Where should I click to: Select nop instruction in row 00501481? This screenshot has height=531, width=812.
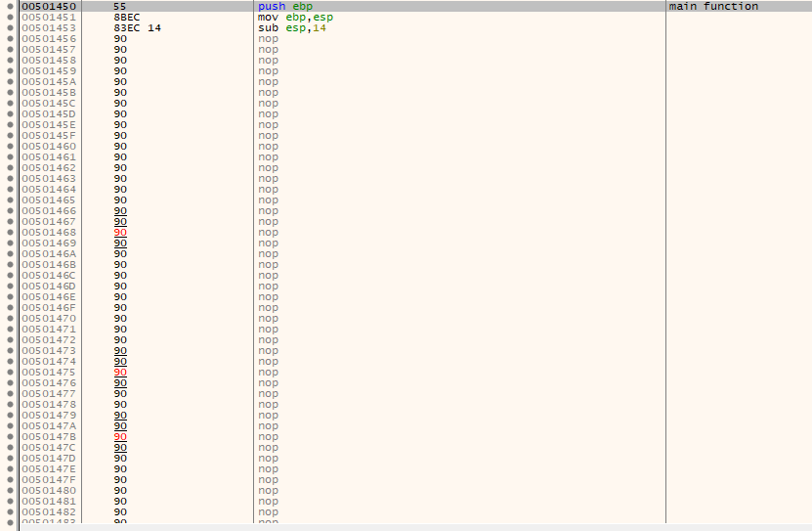tap(269, 501)
